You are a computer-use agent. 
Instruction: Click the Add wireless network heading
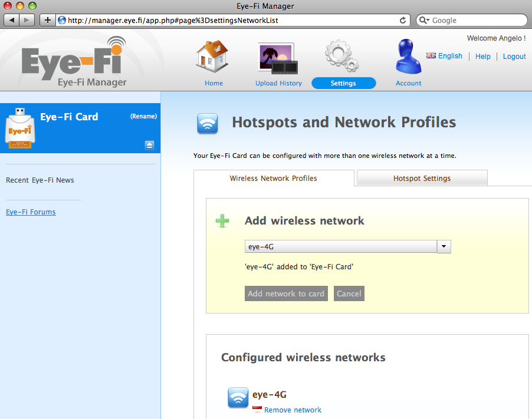point(304,220)
